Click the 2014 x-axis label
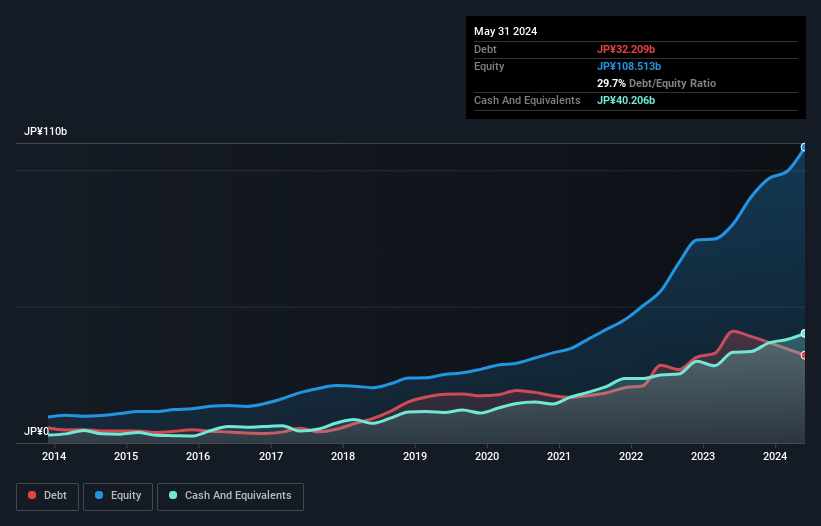 tap(54, 456)
